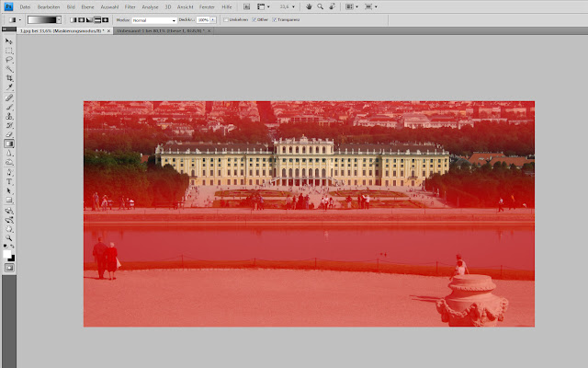The height and width of the screenshot is (368, 588).
Task: Swap foreground and background colors
Action: point(12,247)
